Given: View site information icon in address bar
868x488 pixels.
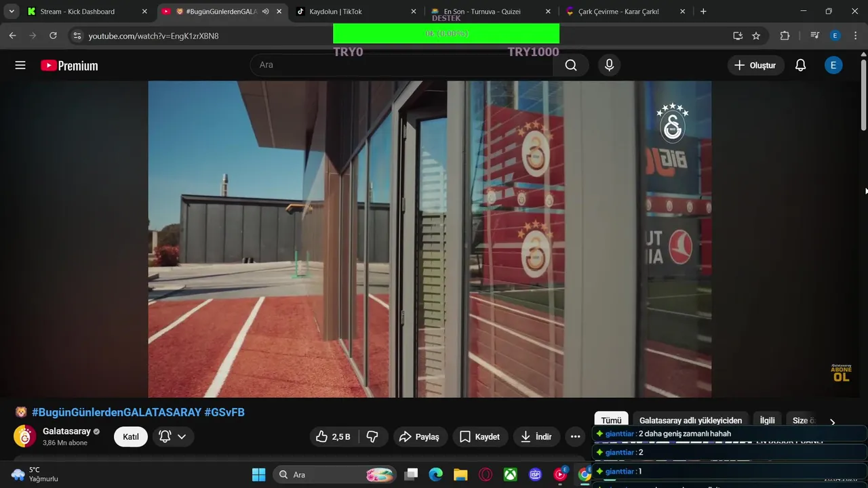Looking at the screenshot, I should (x=77, y=36).
